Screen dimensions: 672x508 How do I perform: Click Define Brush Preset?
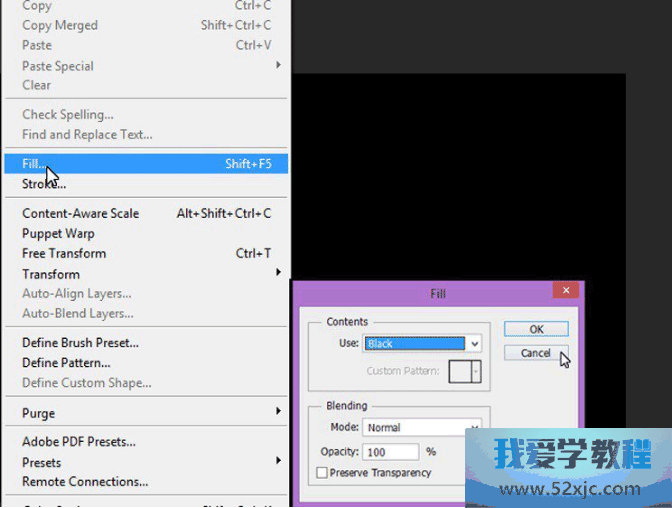(x=80, y=343)
